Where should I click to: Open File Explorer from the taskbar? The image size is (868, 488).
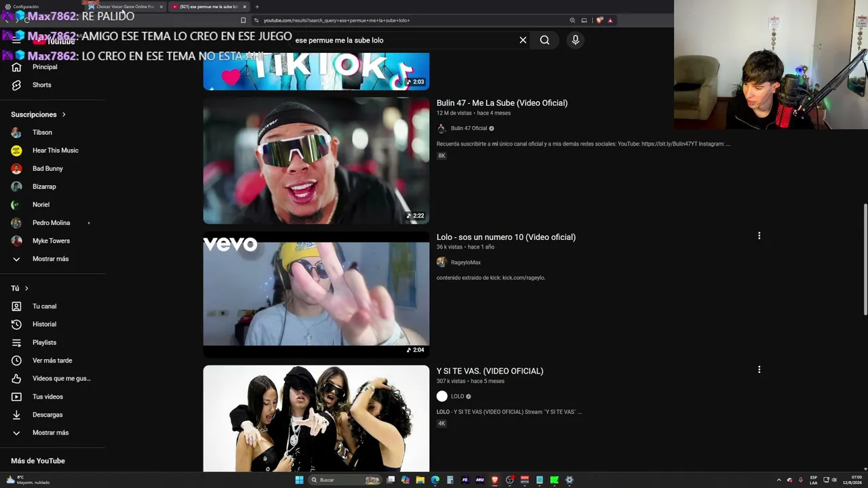tap(420, 480)
